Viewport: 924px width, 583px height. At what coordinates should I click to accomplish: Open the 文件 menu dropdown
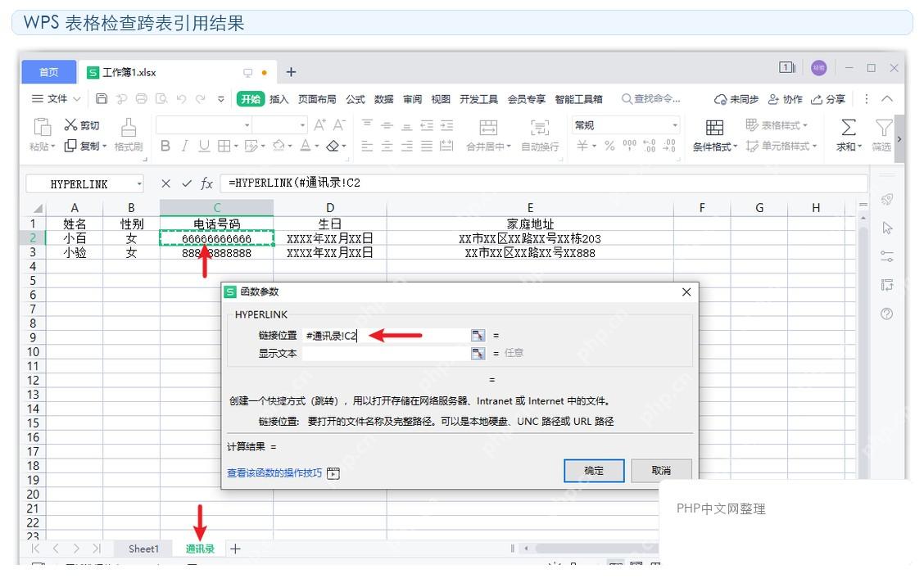point(57,99)
